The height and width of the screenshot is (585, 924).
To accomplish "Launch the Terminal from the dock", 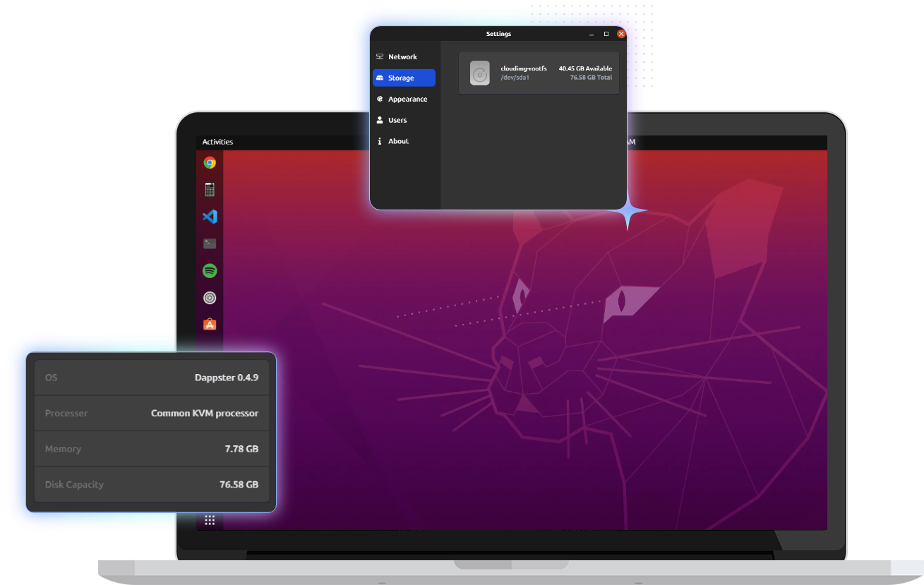I will coord(210,243).
